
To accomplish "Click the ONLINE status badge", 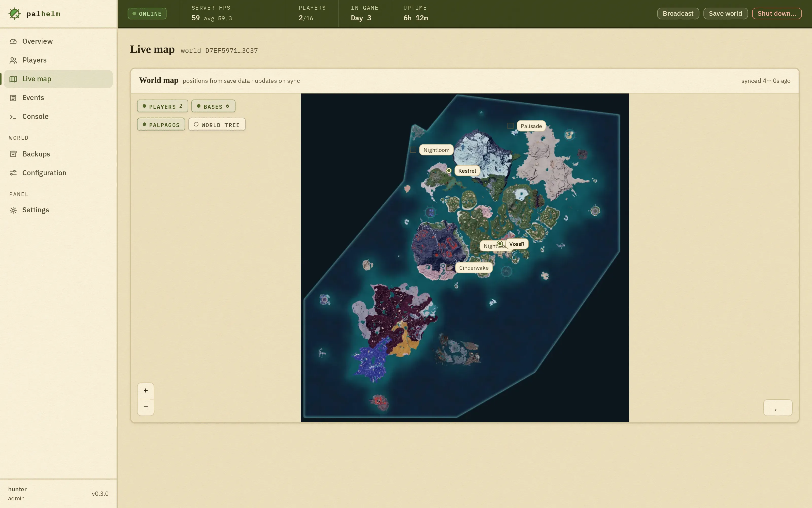I will [x=147, y=14].
